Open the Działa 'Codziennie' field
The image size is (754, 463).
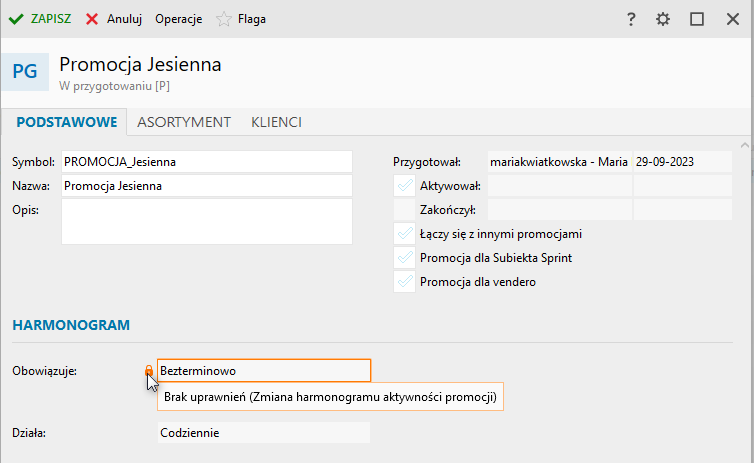[264, 433]
